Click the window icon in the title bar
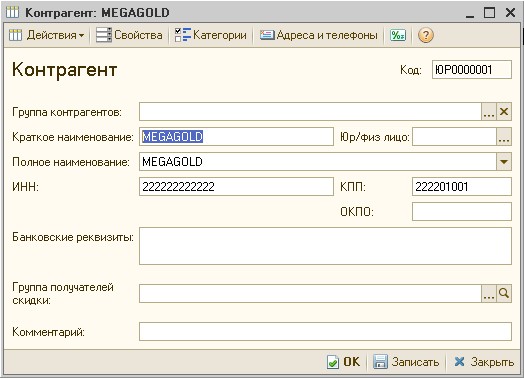 tap(13, 12)
